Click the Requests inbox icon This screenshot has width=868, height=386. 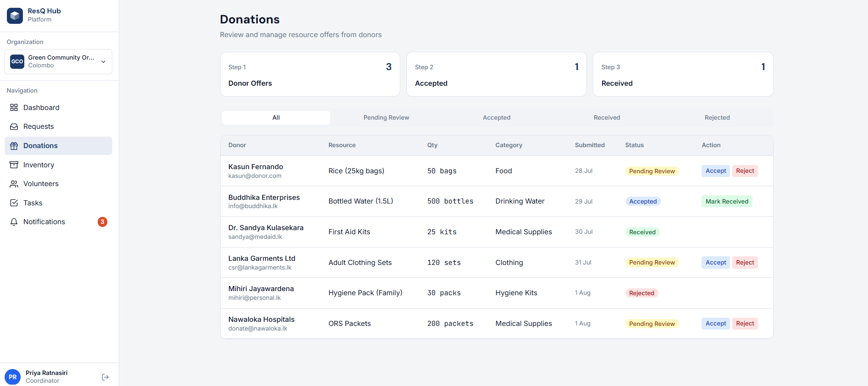[x=14, y=127]
